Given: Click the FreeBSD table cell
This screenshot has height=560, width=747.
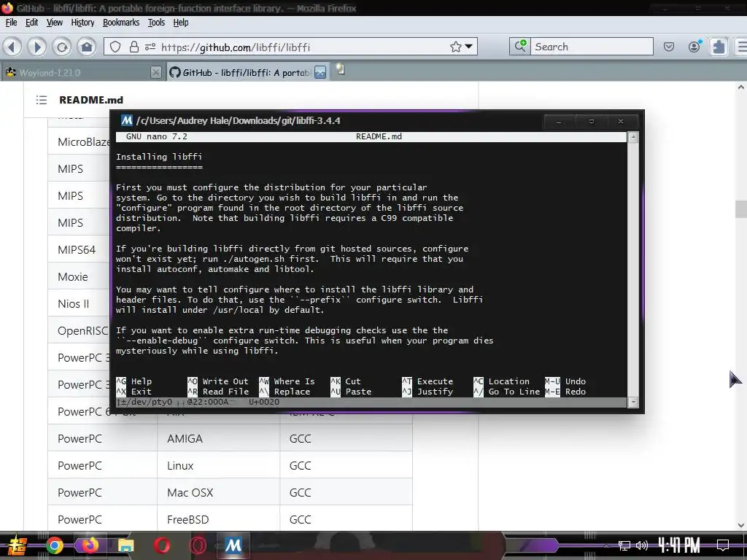Looking at the screenshot, I should click(219, 519).
